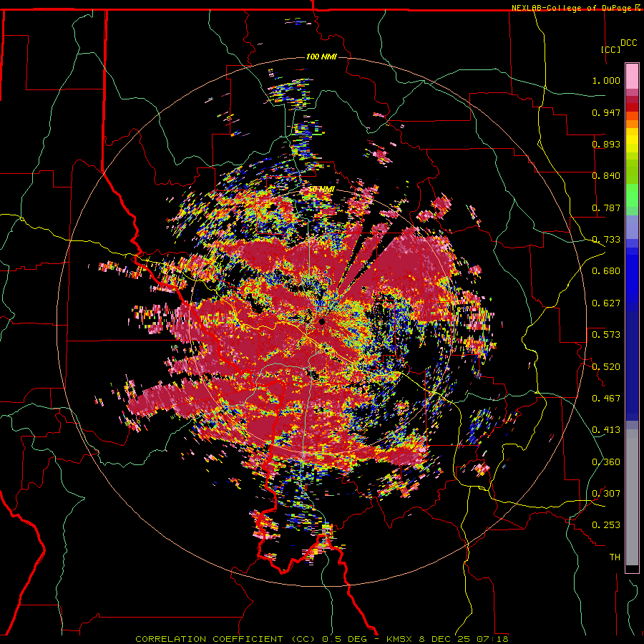Click the bright green color bar segment
Viewport: 644px width, 644px height.
click(632, 195)
